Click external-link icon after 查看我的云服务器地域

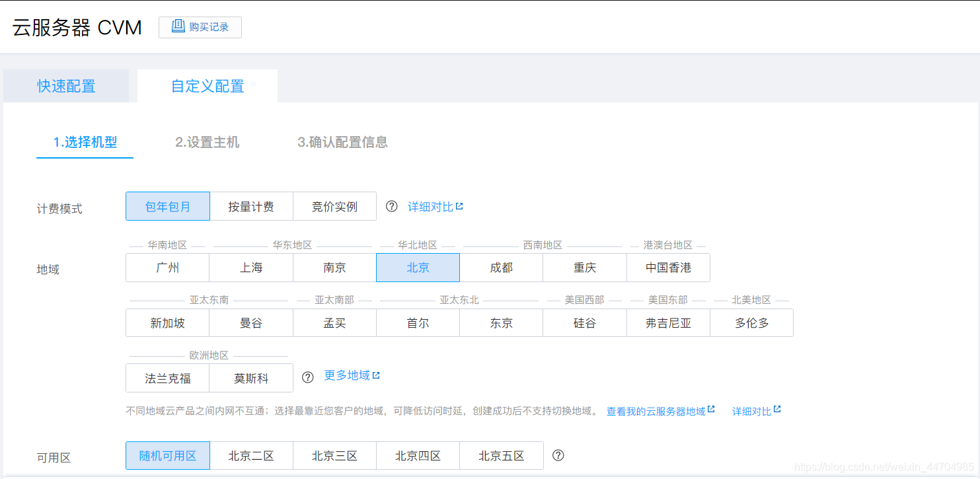coord(711,410)
